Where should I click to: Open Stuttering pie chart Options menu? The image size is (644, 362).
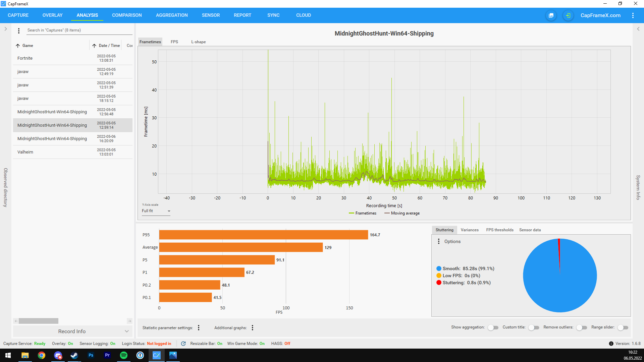tap(439, 241)
